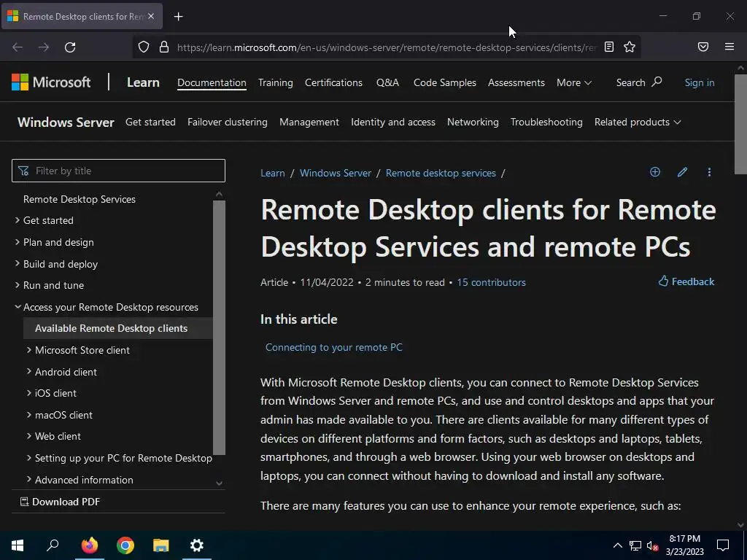This screenshot has width=747, height=560.
Task: Open the Documentation tab
Action: 212,82
